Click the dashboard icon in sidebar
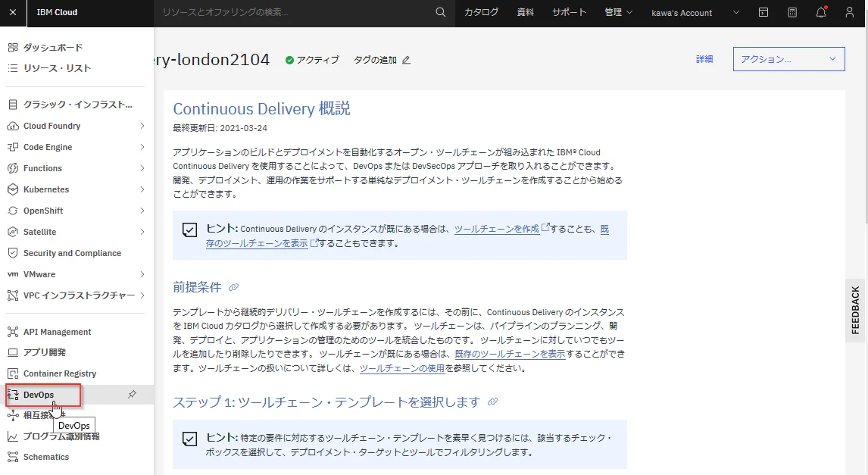Viewport: 868px width, 475px height. 13,48
